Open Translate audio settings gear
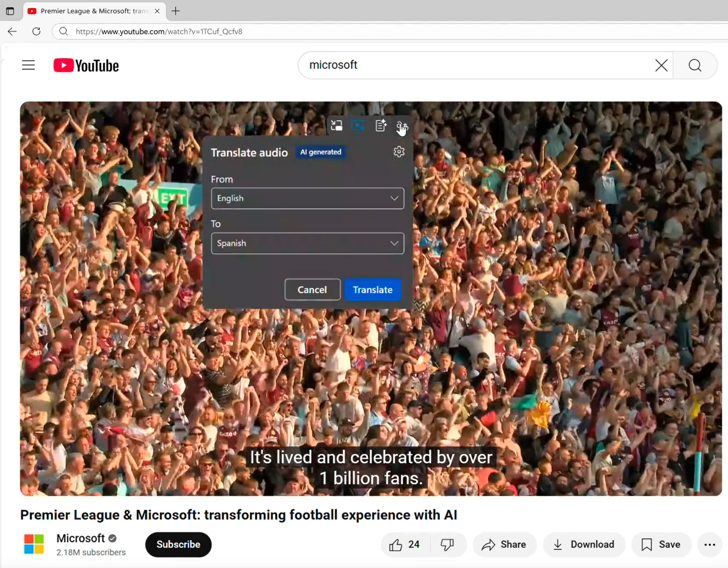This screenshot has height=568, width=728. [x=399, y=152]
